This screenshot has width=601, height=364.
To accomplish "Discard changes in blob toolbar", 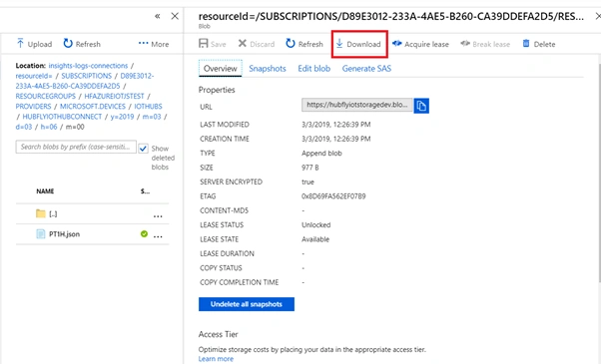I will 256,44.
